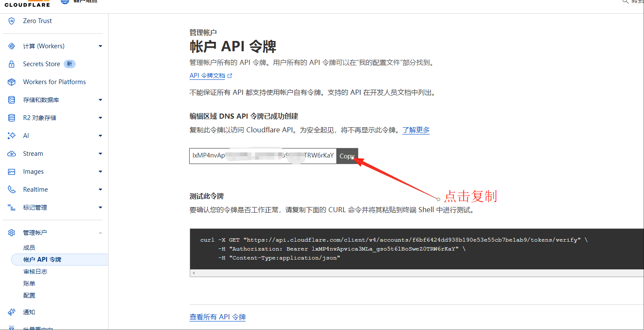This screenshot has height=330, width=644.
Task: Open Secrets Store in sidebar
Action: click(41, 64)
